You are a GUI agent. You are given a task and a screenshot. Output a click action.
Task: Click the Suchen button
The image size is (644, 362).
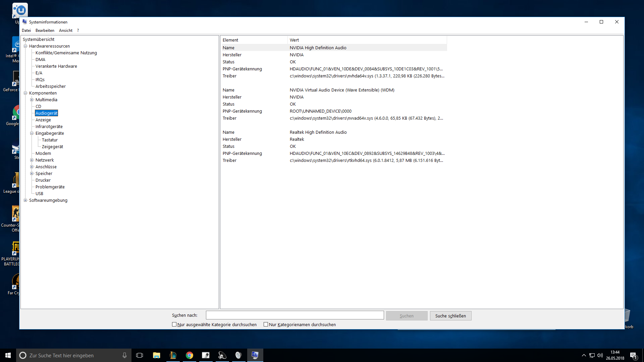(x=407, y=316)
